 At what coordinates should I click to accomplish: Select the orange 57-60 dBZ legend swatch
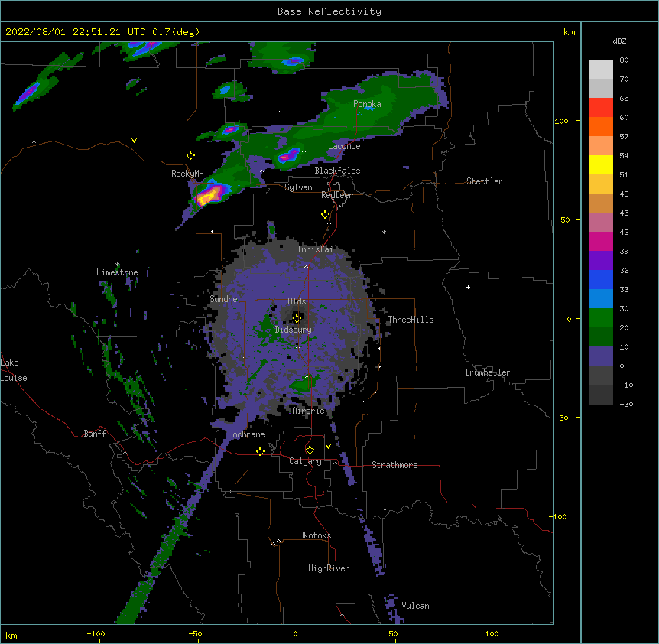coord(601,126)
